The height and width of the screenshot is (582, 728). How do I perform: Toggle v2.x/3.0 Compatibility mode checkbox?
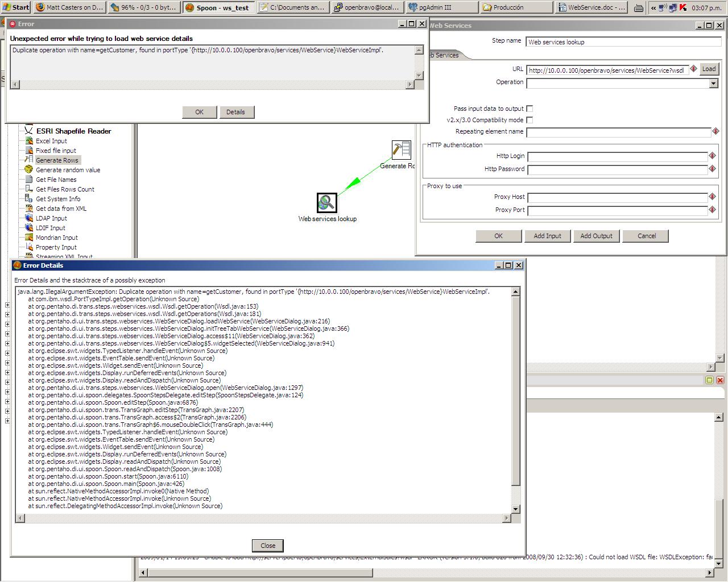click(530, 120)
